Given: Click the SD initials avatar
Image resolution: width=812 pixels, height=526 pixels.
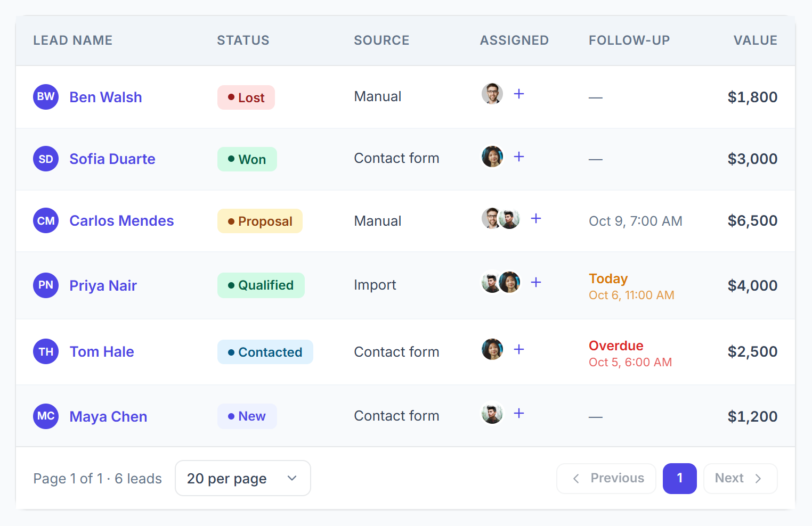Looking at the screenshot, I should pyautogui.click(x=46, y=159).
